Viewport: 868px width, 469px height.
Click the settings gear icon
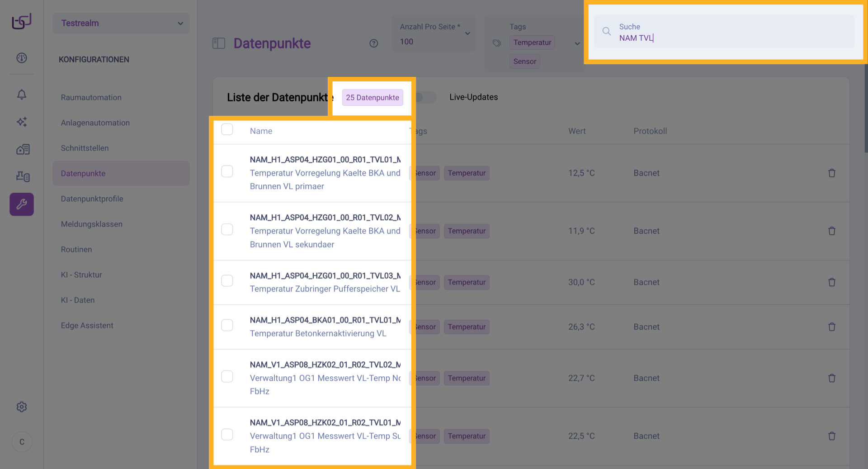click(22, 407)
